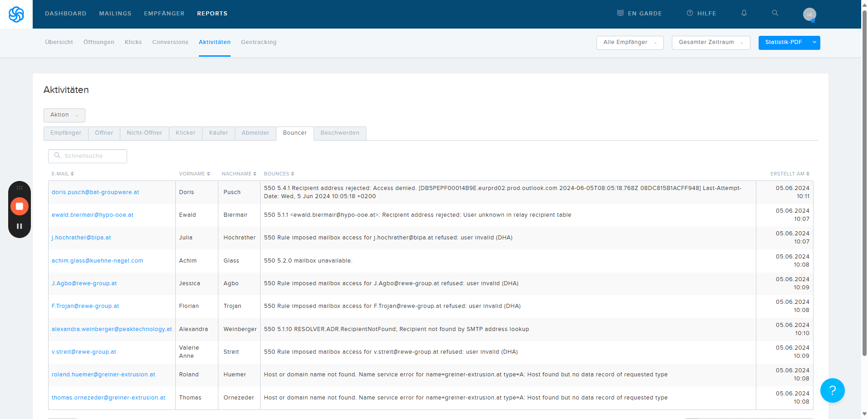Click the blue help question bubble
Screen dimensions: 868x419
click(832, 390)
